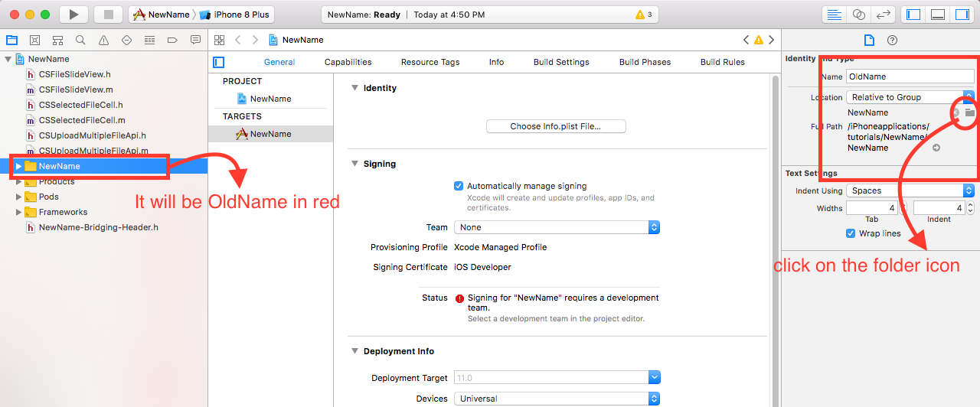The width and height of the screenshot is (980, 407).
Task: Toggle Wrap lines checkbox
Action: click(851, 233)
